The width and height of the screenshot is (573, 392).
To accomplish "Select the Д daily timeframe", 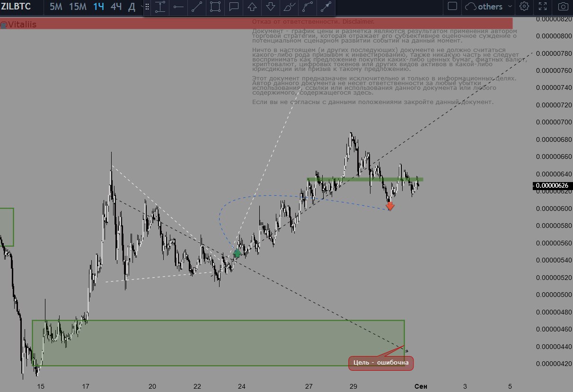I will pos(132,7).
